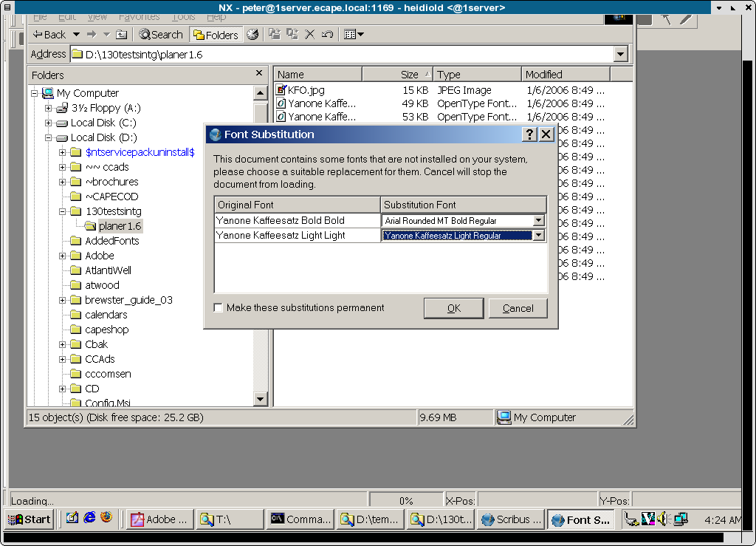Open Internet Explorer from quick launch
Image resolution: width=756 pixels, height=546 pixels.
89,519
